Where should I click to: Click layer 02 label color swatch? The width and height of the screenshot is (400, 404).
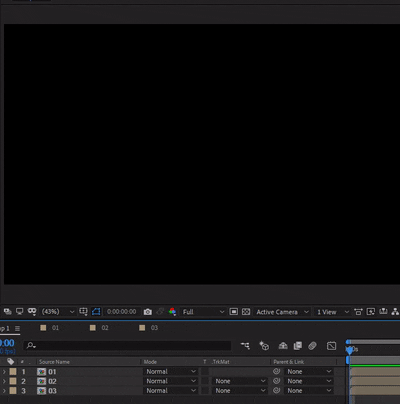13,381
